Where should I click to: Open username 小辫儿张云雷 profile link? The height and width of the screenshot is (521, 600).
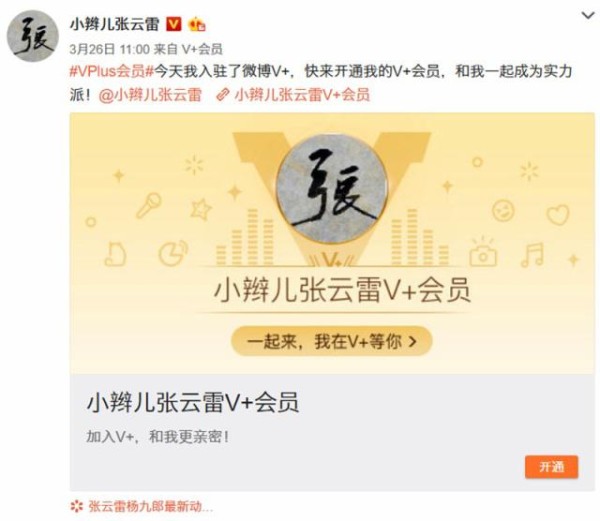114,24
